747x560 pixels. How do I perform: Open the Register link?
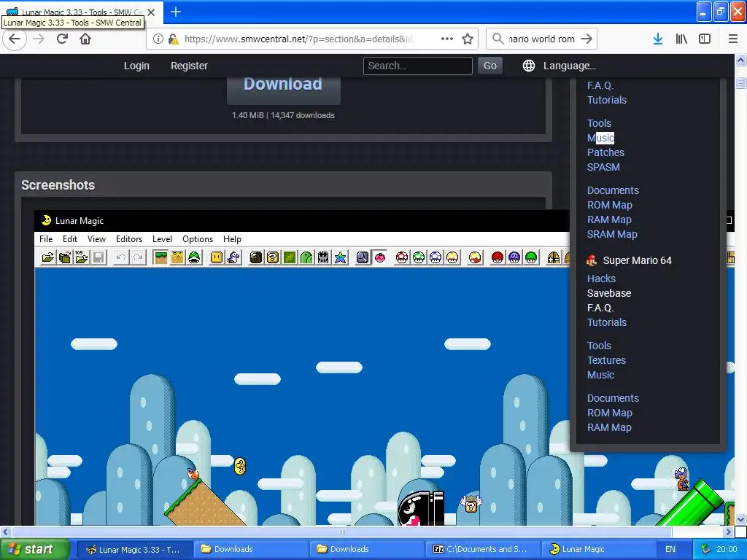click(x=189, y=66)
